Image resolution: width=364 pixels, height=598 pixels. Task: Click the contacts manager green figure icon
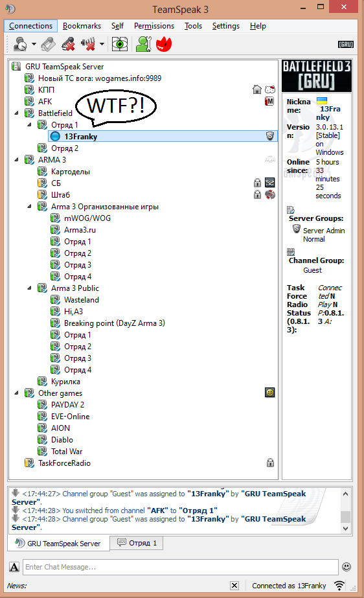point(144,44)
